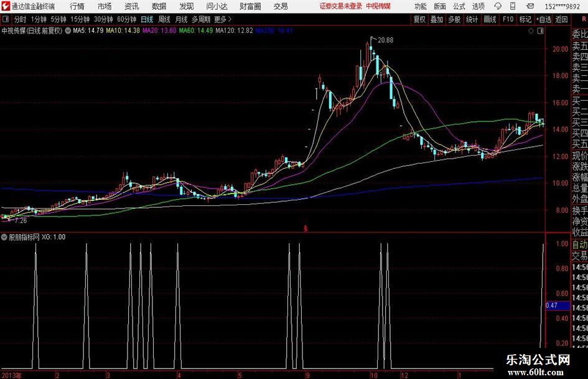
Task: Click the F10 company info button
Action: 508,19
